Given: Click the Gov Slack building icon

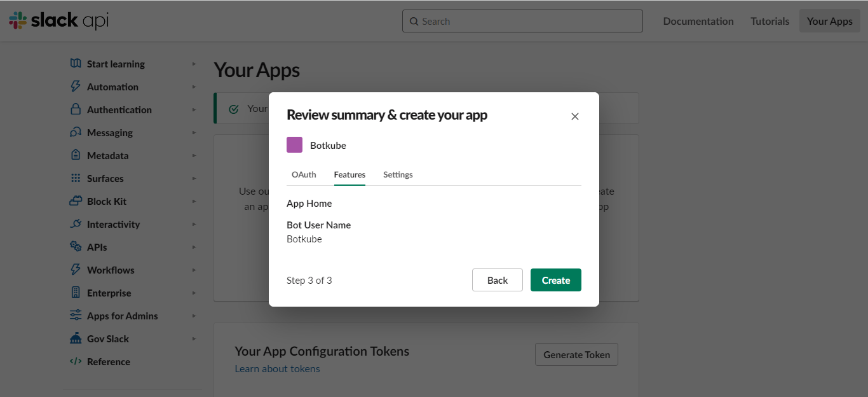Looking at the screenshot, I should 76,338.
